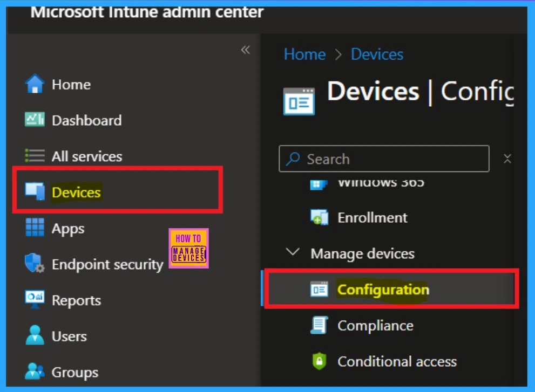Click the Home breadcrumb link
Screen dimensions: 535x392
(304, 54)
